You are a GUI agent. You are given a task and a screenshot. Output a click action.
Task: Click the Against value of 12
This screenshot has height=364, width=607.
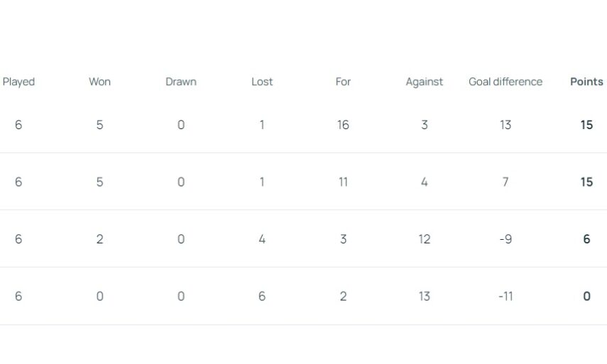point(425,239)
